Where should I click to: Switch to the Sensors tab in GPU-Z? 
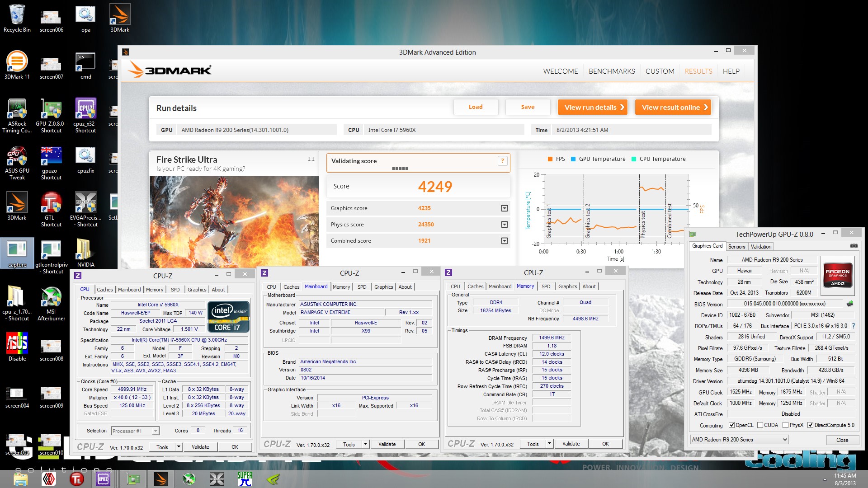pos(736,247)
